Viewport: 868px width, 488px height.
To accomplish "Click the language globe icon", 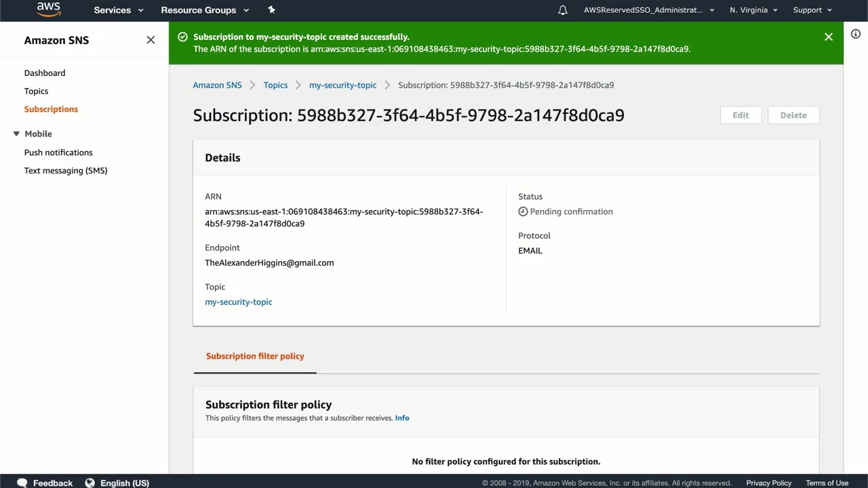I will 90,483.
